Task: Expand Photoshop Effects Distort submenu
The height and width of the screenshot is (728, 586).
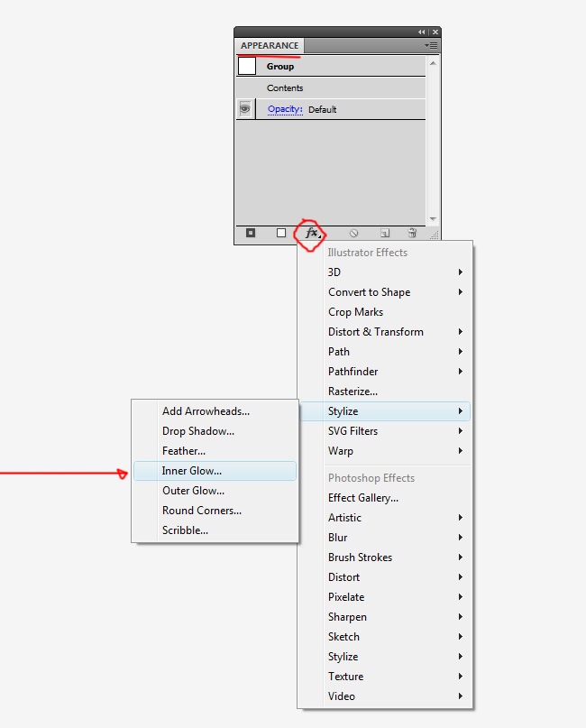Action: click(x=385, y=577)
